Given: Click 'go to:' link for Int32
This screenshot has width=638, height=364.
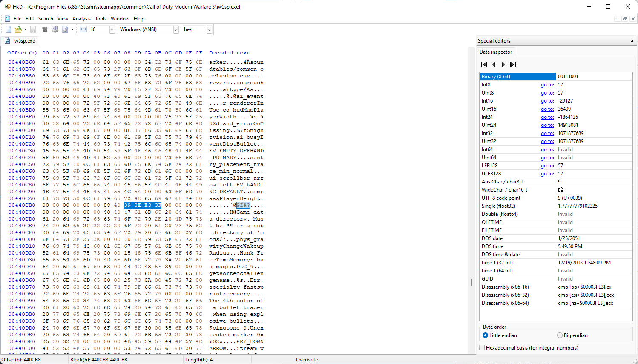Looking at the screenshot, I should (547, 133).
